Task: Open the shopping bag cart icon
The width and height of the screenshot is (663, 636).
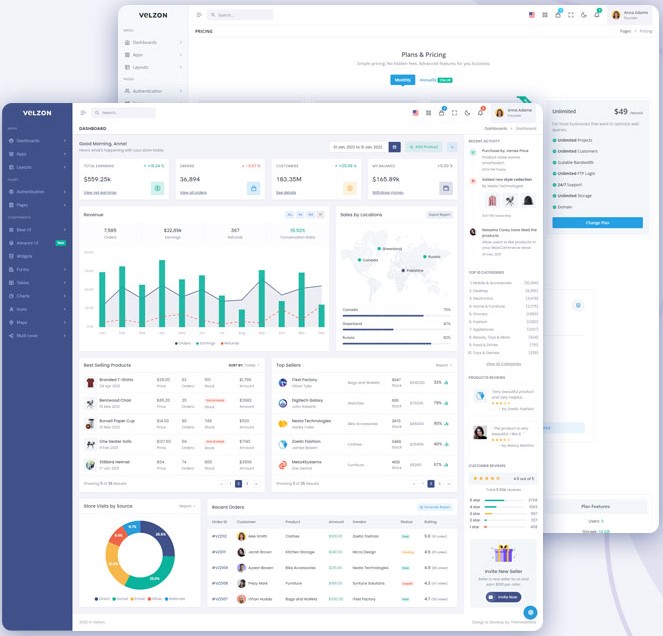Action: coord(441,113)
